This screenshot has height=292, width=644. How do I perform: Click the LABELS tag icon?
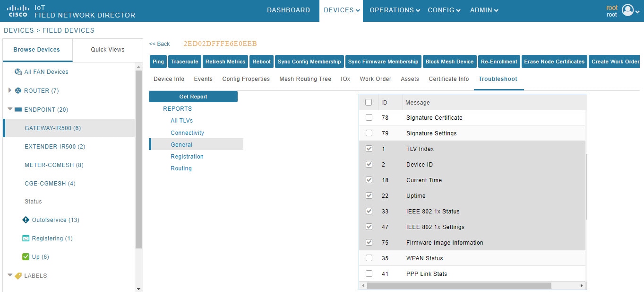pyautogui.click(x=18, y=275)
